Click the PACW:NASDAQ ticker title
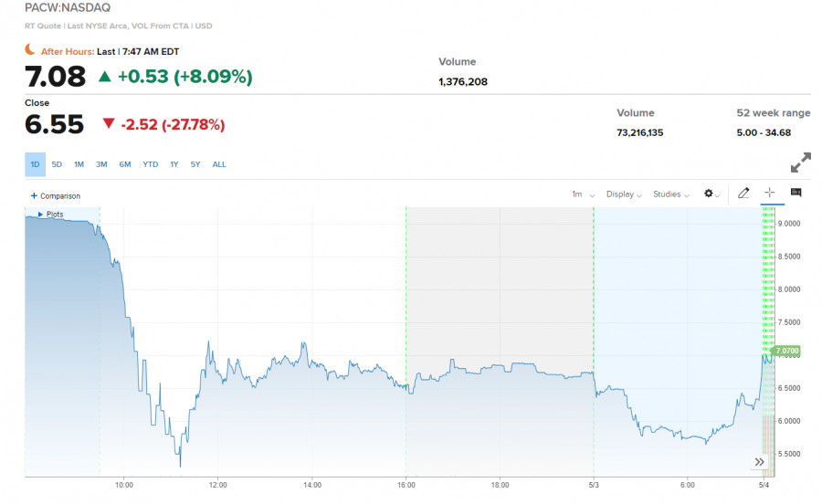 pyautogui.click(x=67, y=6)
